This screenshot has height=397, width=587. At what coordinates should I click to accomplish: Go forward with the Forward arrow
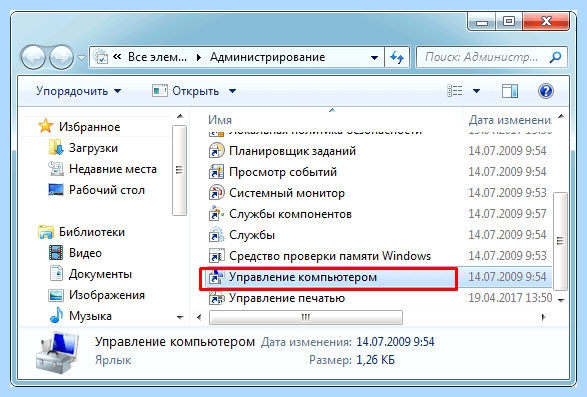pos(61,57)
